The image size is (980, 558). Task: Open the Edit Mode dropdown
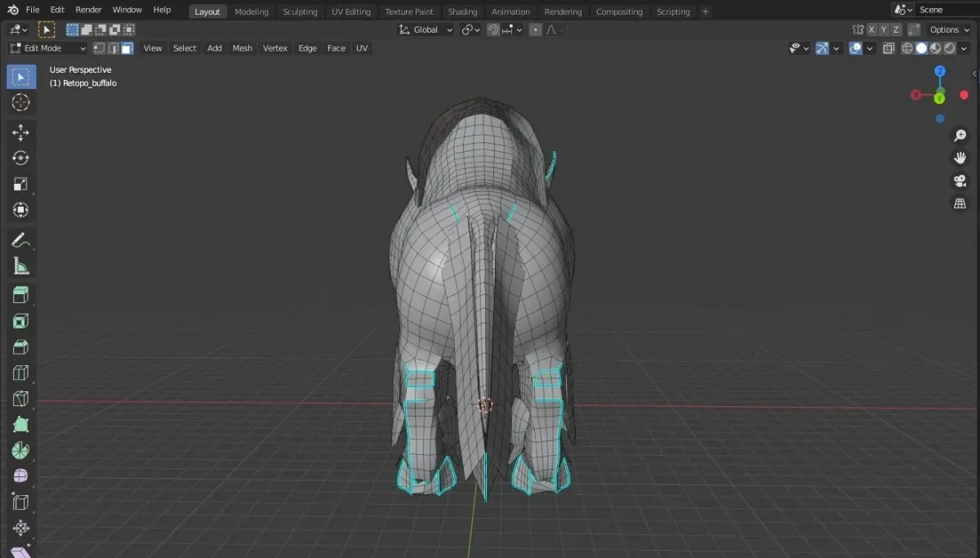[48, 48]
